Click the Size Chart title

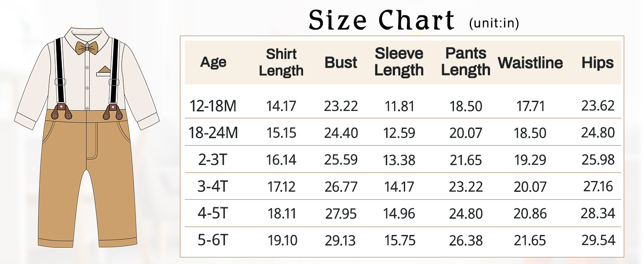pyautogui.click(x=381, y=21)
